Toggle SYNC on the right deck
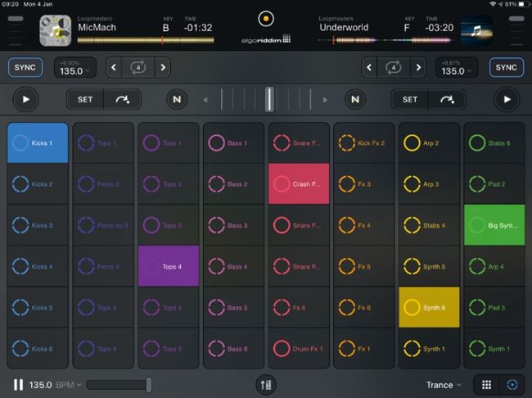Image resolution: width=532 pixels, height=398 pixels. (x=507, y=67)
